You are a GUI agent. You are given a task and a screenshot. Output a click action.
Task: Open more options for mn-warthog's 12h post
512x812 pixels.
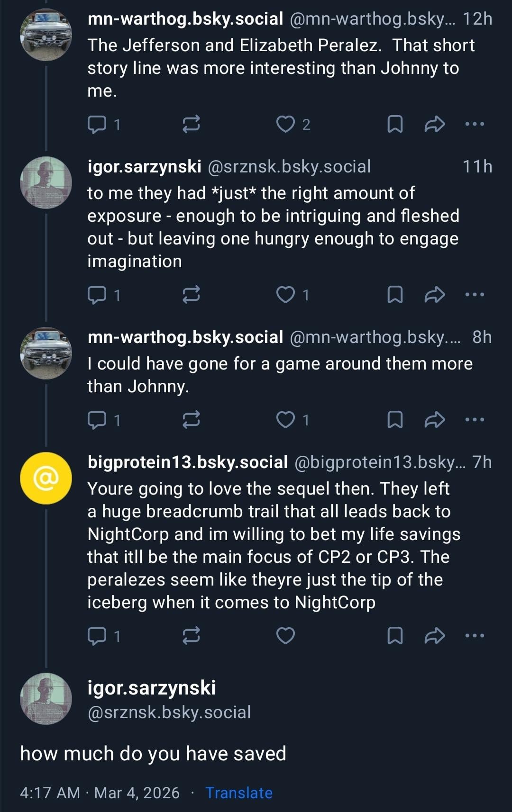[x=475, y=124]
